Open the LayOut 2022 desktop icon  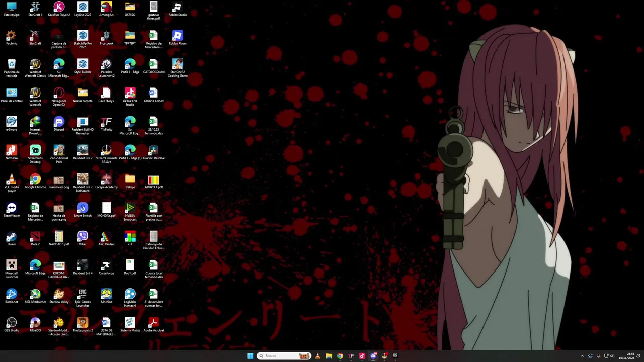pos(83,9)
